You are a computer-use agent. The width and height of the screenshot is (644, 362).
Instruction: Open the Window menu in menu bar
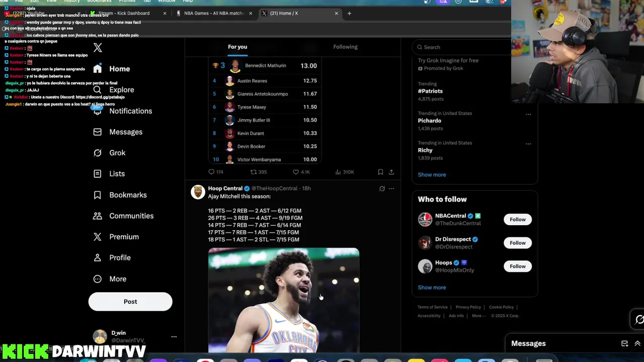coord(167,2)
